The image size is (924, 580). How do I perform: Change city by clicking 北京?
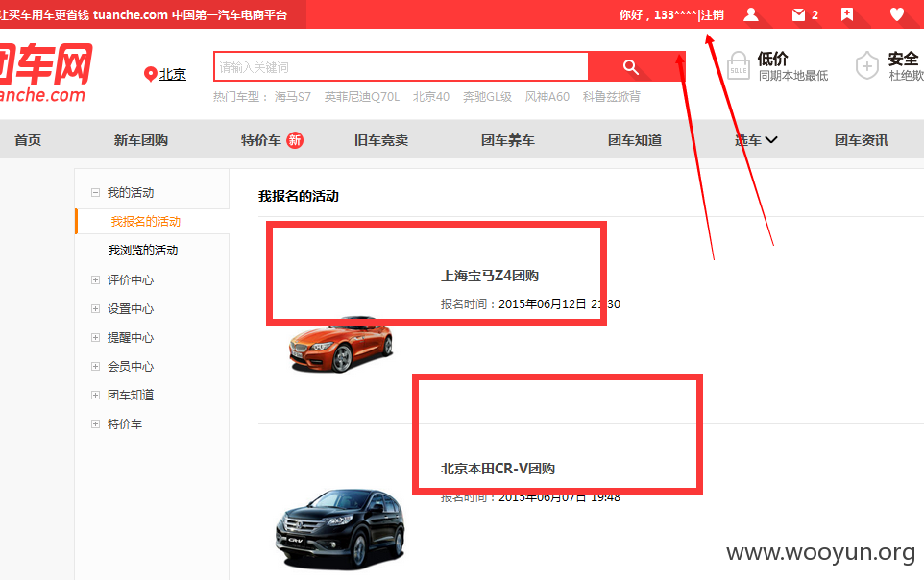[x=173, y=74]
